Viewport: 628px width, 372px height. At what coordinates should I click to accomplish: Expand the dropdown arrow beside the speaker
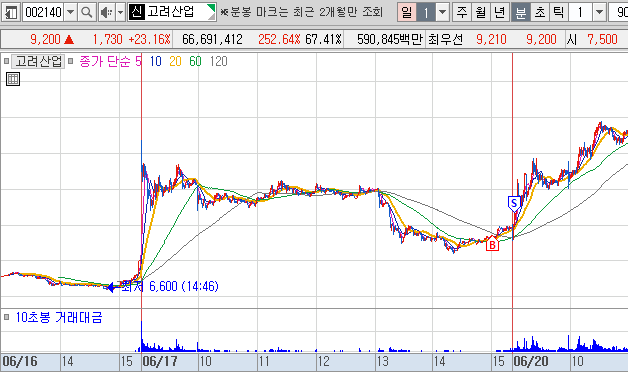[x=121, y=12]
